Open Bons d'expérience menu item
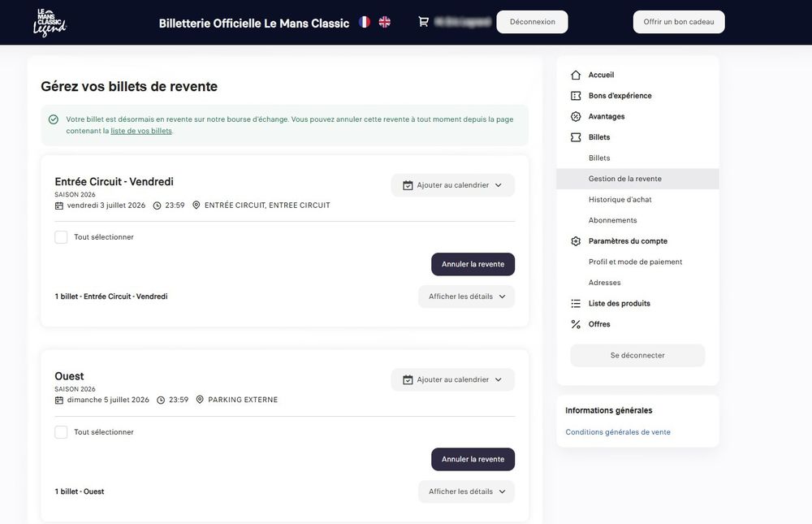This screenshot has height=524, width=812. 620,96
